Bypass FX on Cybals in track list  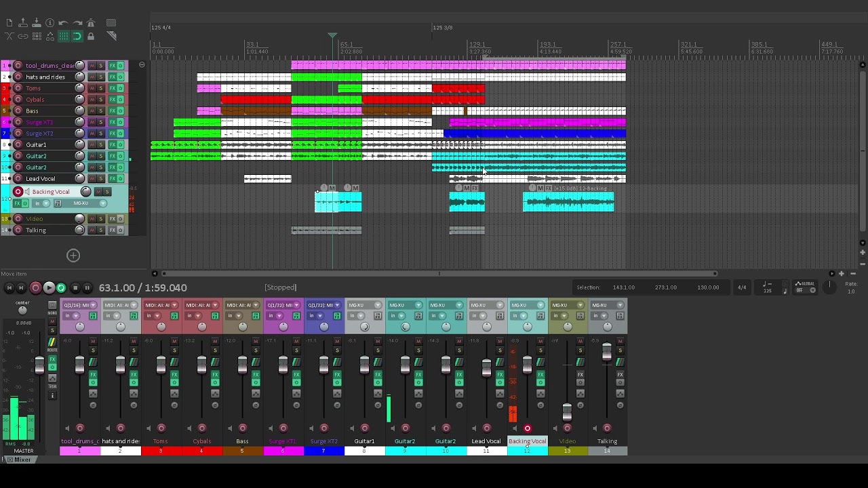click(121, 100)
